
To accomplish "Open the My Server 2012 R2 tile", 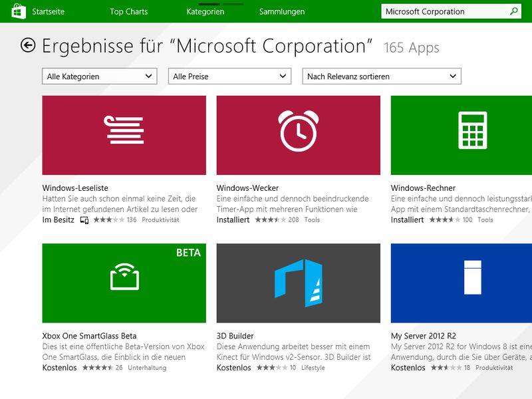I will [462, 283].
